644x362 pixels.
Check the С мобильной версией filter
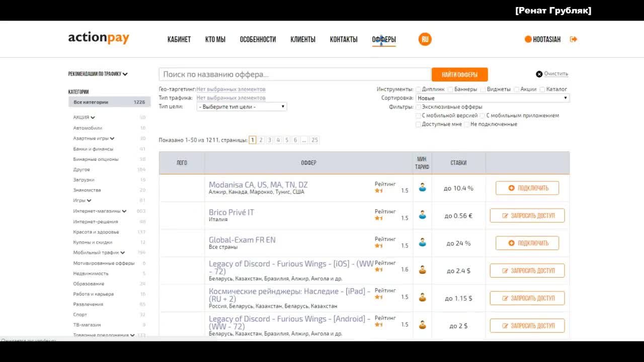pos(419,116)
